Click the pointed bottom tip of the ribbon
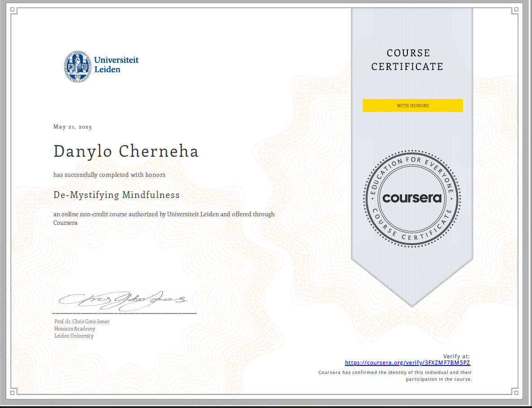The height and width of the screenshot is (408, 532). point(412,305)
